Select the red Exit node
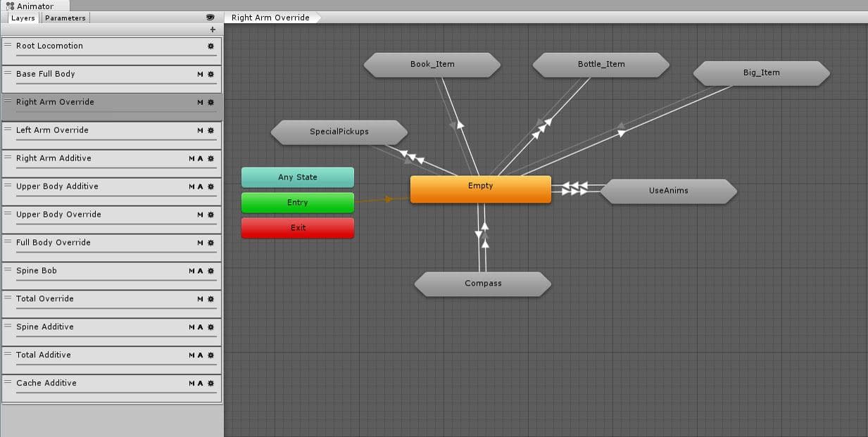This screenshot has height=437, width=868. pyautogui.click(x=297, y=228)
